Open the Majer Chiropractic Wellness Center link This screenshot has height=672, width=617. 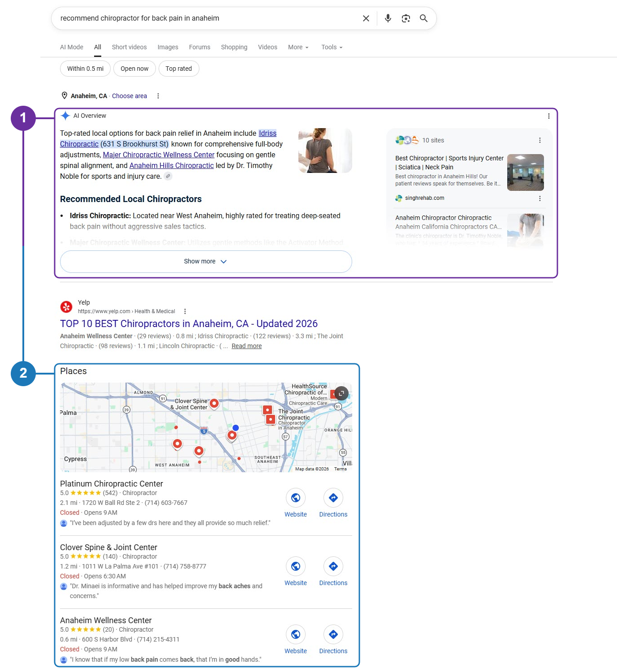pyautogui.click(x=159, y=155)
